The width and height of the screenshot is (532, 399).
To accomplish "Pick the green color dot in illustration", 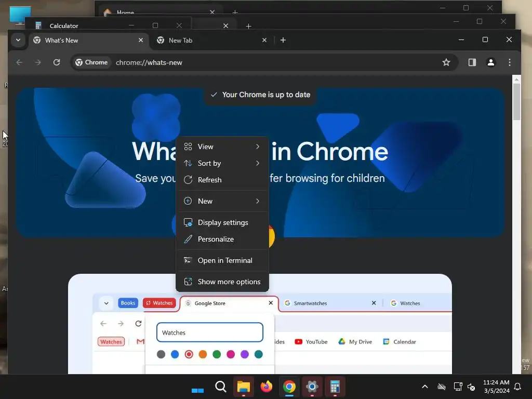I will point(217,354).
